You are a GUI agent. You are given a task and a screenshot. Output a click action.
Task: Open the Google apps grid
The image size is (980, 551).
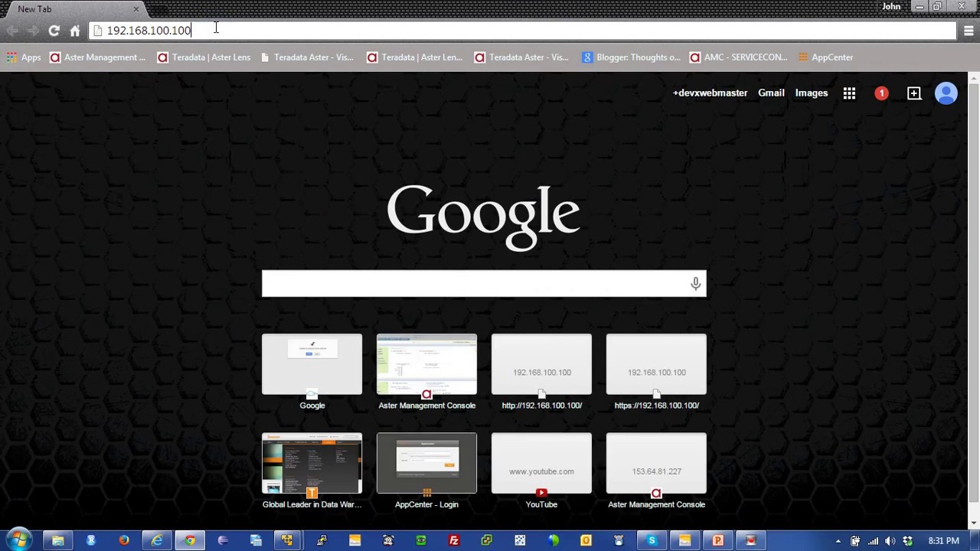849,93
